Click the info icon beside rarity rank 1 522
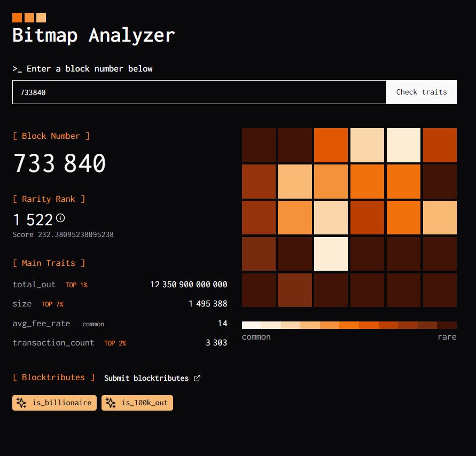This screenshot has height=456, width=476. (60, 218)
